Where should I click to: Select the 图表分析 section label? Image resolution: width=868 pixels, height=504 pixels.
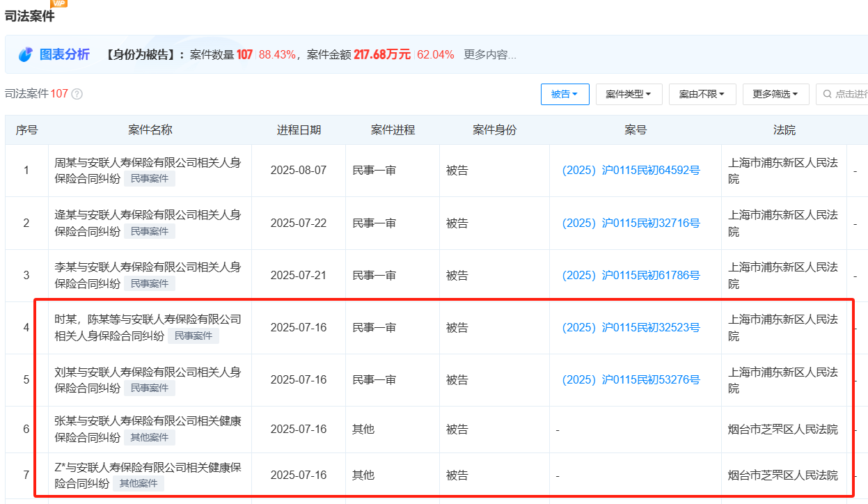64,54
